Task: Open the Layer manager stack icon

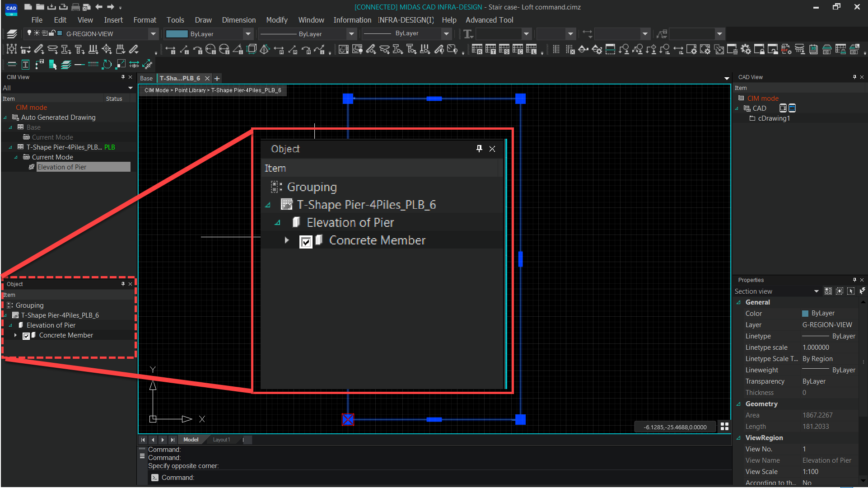Action: point(12,34)
